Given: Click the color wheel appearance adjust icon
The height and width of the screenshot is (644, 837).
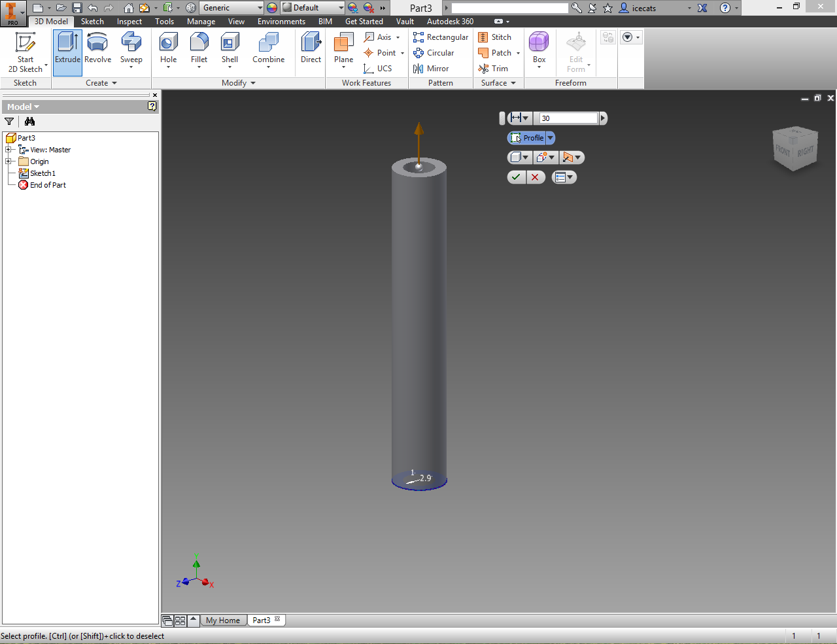Looking at the screenshot, I should [x=272, y=8].
